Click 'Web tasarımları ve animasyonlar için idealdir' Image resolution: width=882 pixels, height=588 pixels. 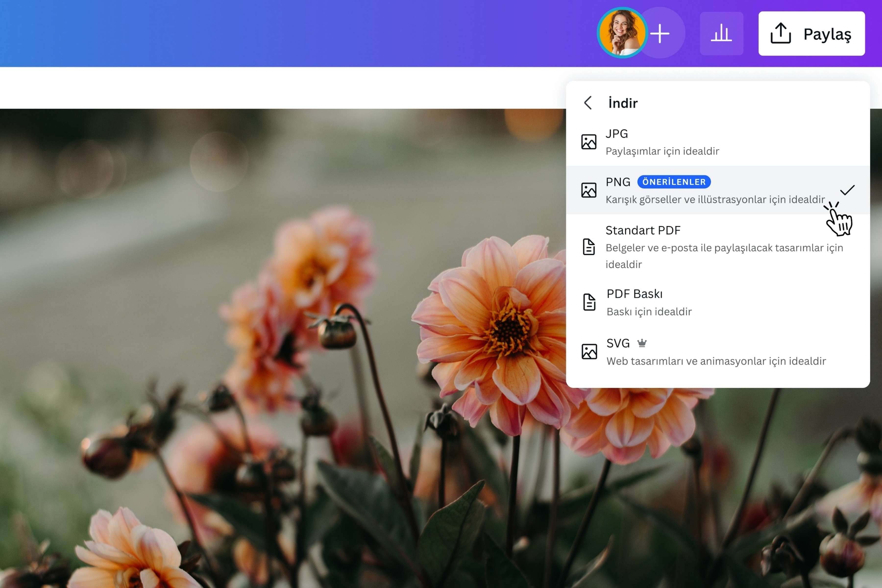pyautogui.click(x=716, y=361)
